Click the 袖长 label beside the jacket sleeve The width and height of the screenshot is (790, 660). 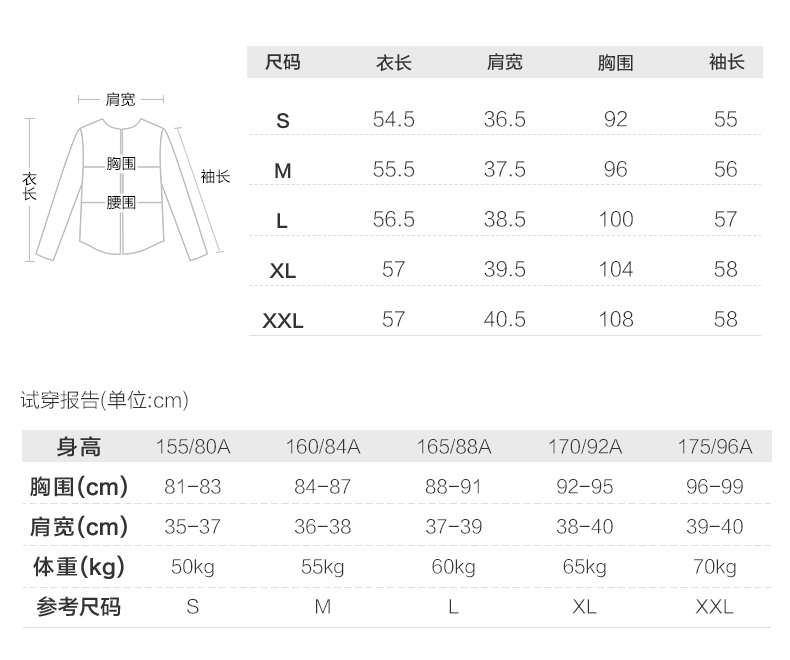click(215, 176)
